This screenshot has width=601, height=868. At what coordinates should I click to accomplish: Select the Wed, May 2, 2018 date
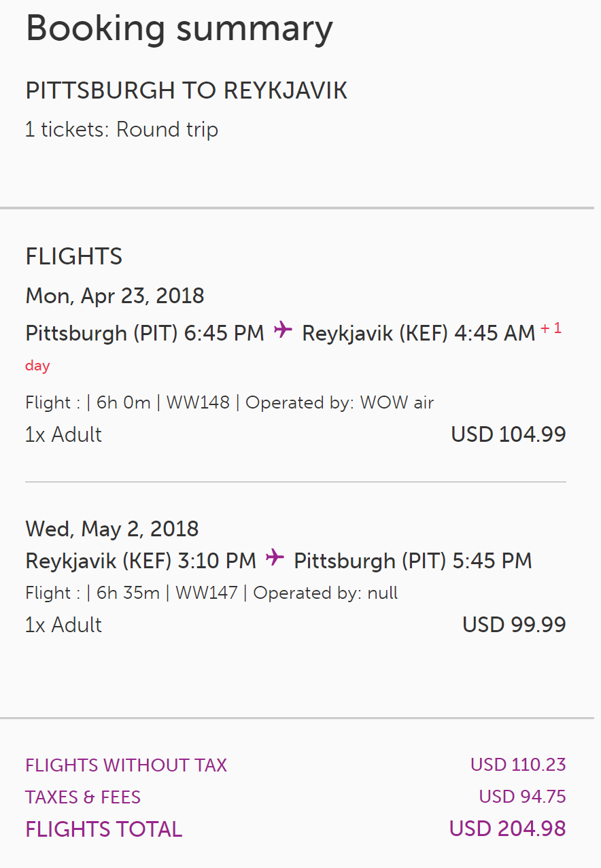coord(112,529)
